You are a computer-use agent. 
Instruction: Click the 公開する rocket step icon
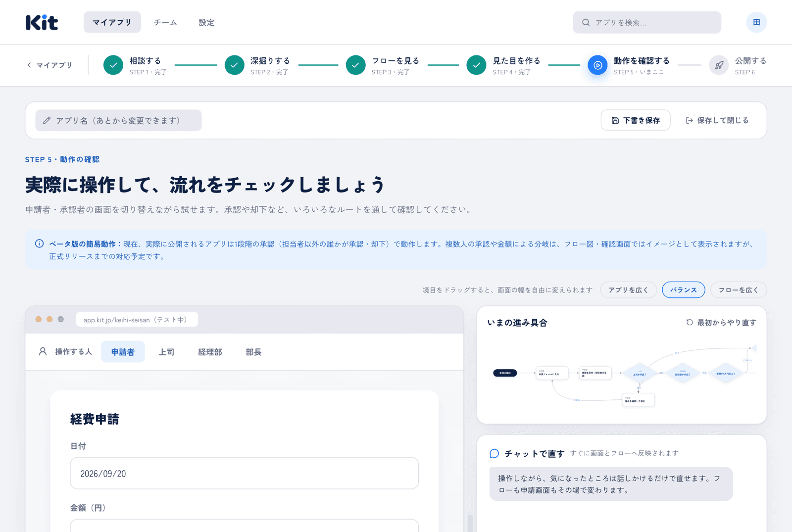(x=719, y=65)
